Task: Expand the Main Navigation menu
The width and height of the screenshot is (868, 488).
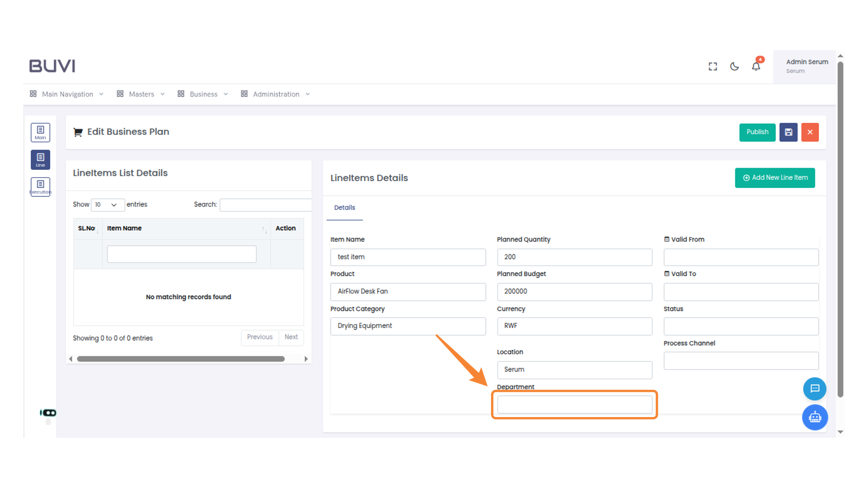Action: [67, 94]
